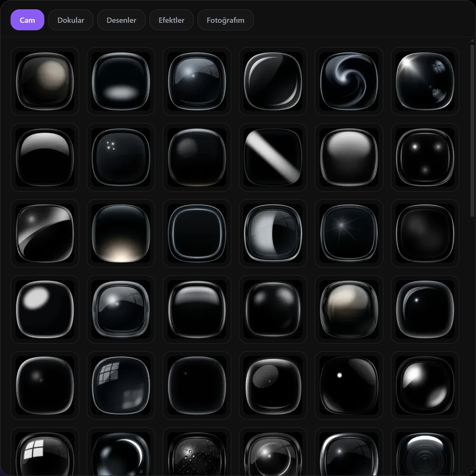The image size is (476, 476).
Task: Select glass with diagonal white stripe
Action: pos(273,157)
